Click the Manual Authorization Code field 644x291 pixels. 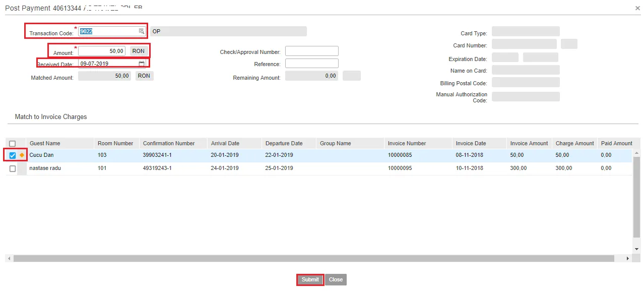click(x=526, y=96)
